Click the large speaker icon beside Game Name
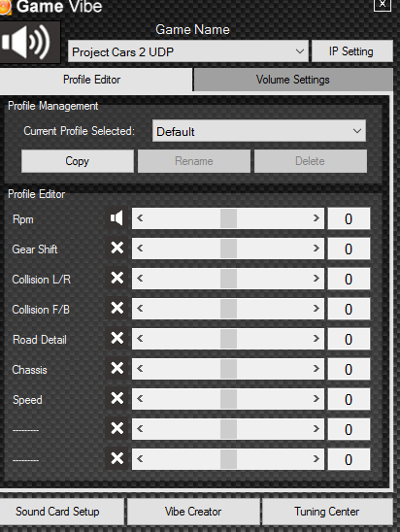Viewport: 400px width, 532px height. pos(28,43)
